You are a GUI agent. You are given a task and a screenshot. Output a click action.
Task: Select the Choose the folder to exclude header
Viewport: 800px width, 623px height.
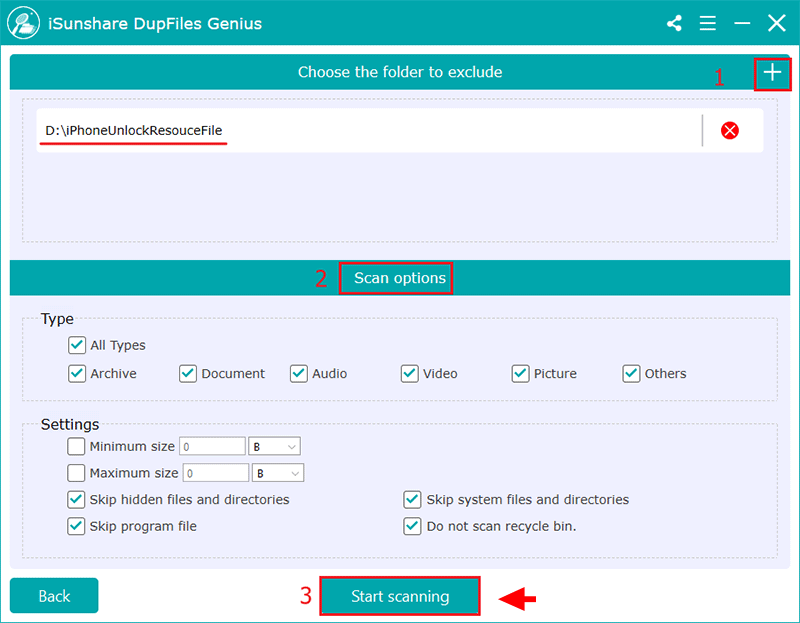[x=400, y=73]
